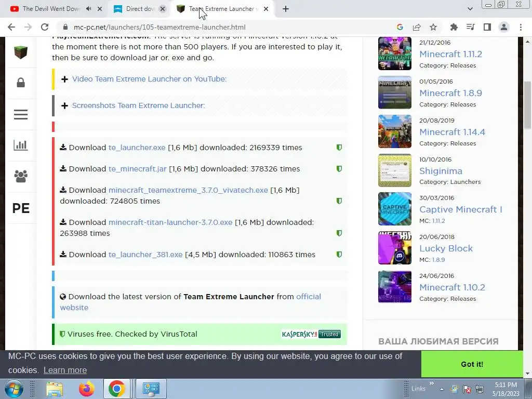Viewport: 532px width, 399px height.
Task: Click the browser forward arrow
Action: [28, 27]
